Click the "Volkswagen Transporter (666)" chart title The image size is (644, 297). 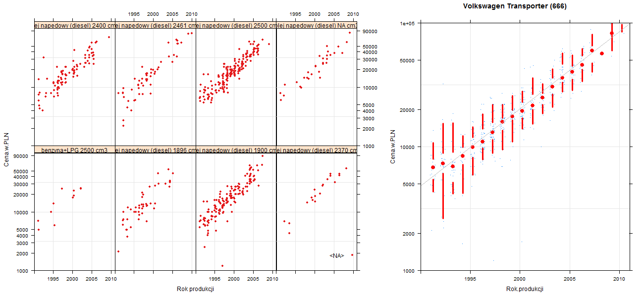tap(515, 6)
